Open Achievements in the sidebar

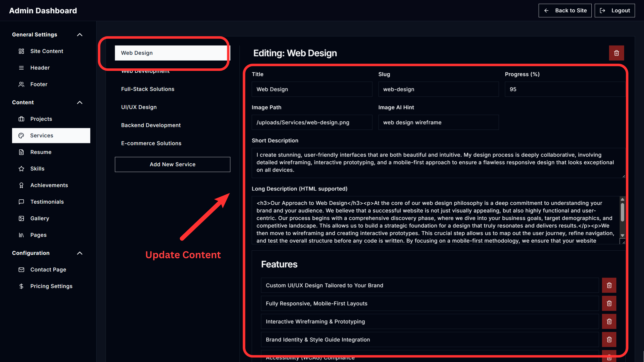49,185
